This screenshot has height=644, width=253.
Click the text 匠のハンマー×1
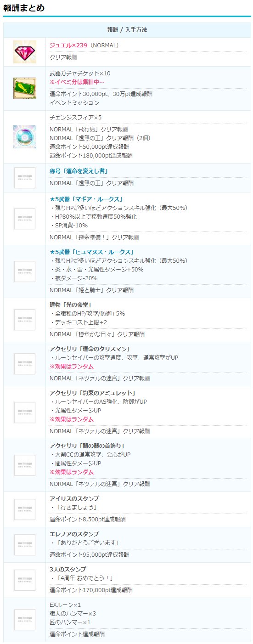coord(70,622)
